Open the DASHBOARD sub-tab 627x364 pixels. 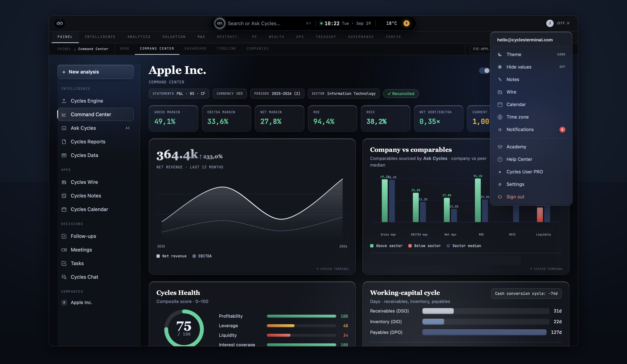[x=195, y=49]
